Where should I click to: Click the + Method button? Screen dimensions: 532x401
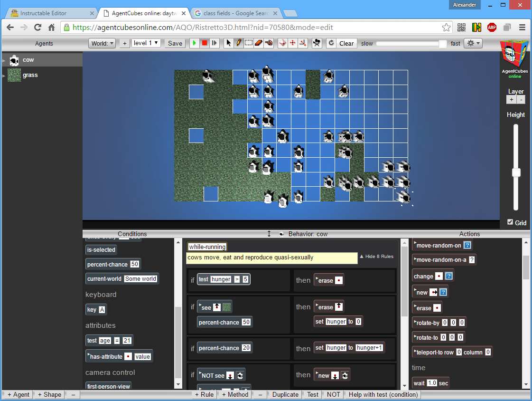[x=235, y=394]
